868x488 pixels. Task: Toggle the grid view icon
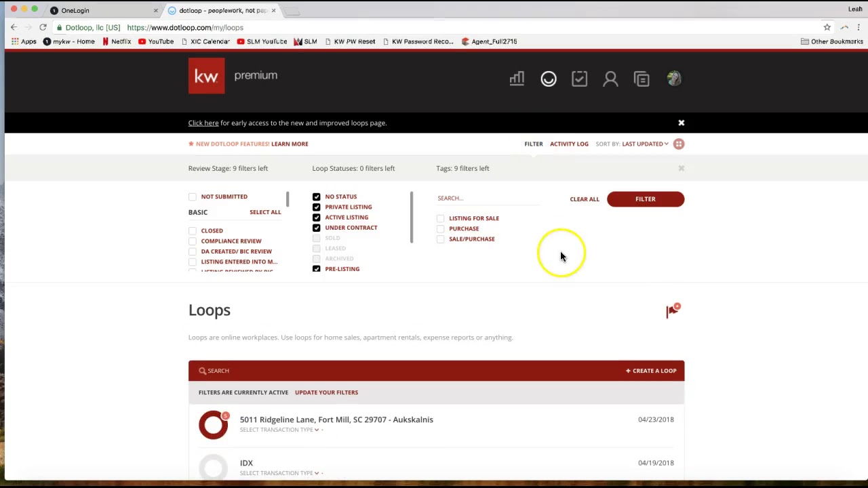click(679, 144)
